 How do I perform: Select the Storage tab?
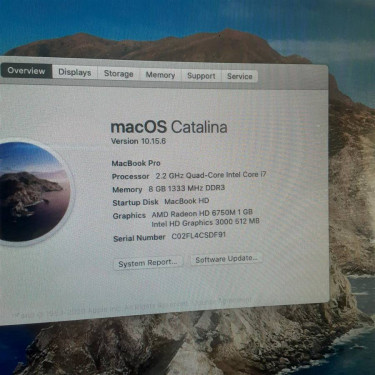tap(118, 74)
